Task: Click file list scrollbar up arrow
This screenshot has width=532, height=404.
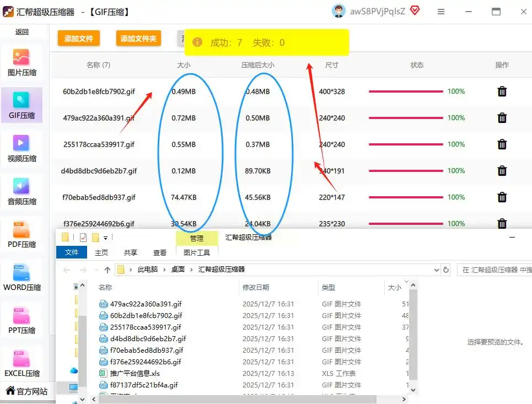Action: 413,286
